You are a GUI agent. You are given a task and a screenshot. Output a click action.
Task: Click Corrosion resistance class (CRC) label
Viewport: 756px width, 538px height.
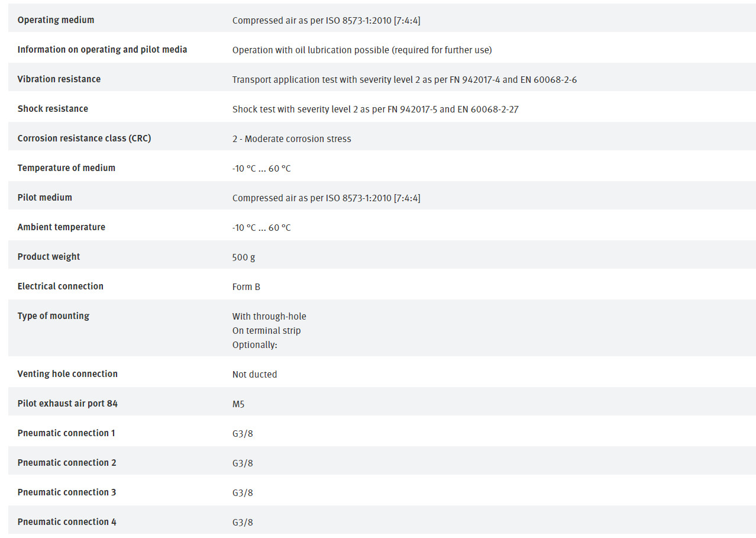(84, 138)
